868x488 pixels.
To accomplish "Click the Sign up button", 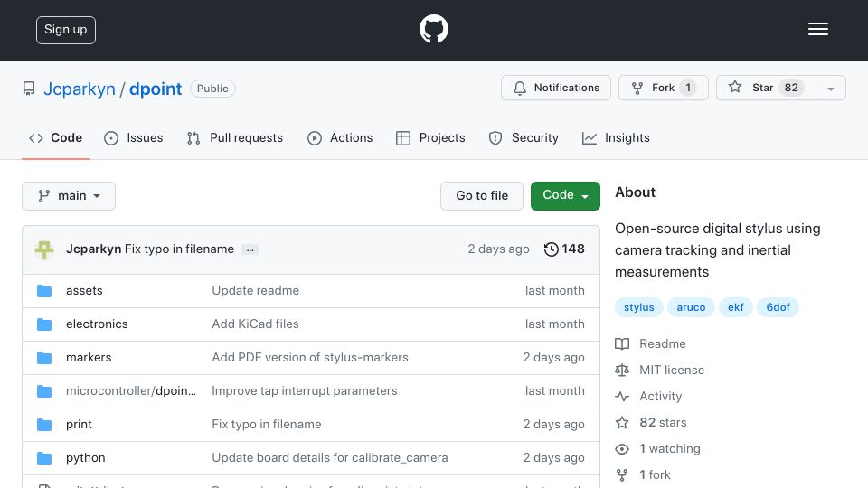I will 66,30.
